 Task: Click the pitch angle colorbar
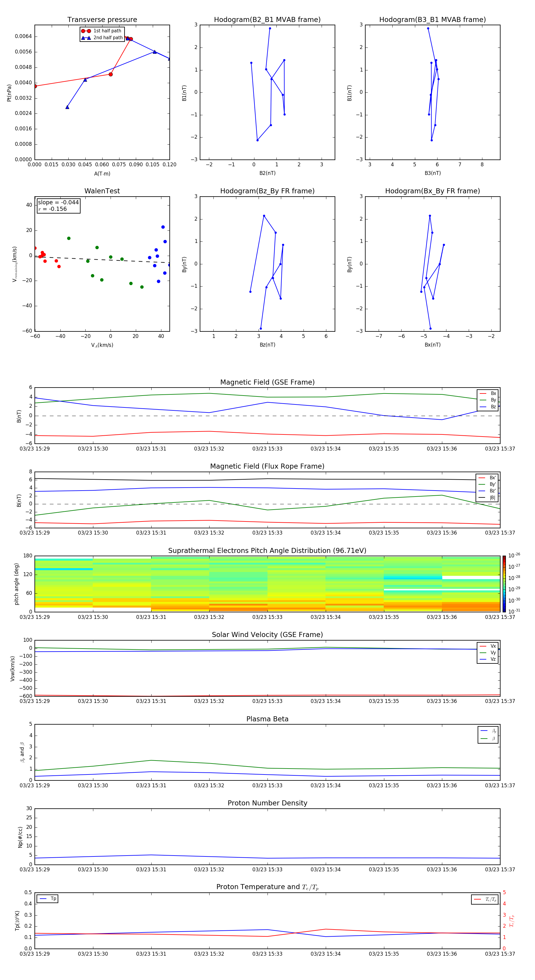(x=504, y=584)
